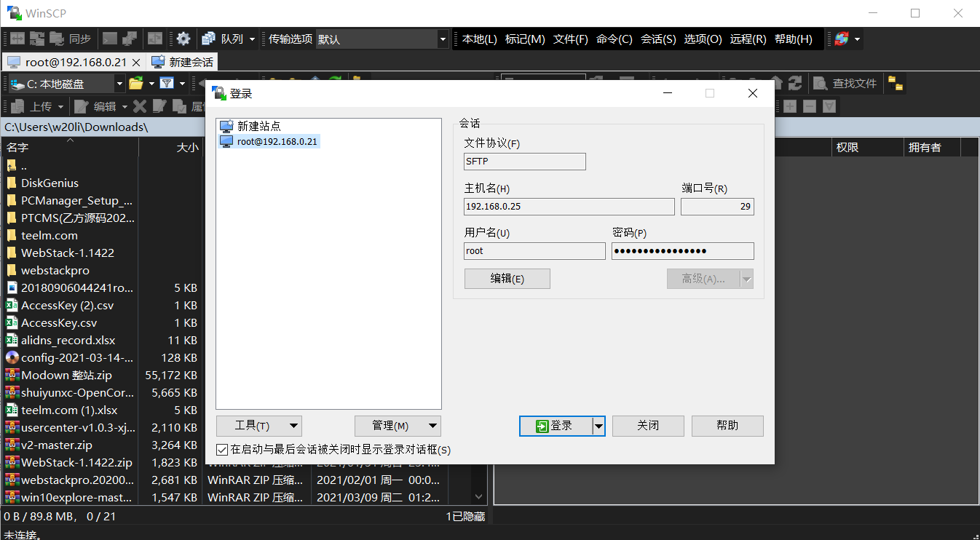The height and width of the screenshot is (540, 980).
Task: Select the DiskGenius folder
Action: (x=50, y=183)
